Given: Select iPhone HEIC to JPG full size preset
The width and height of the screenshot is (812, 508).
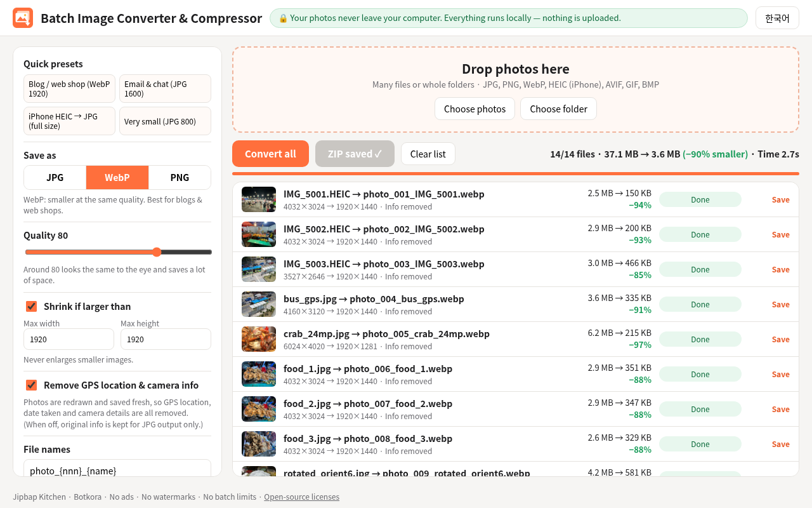Looking at the screenshot, I should click(x=69, y=121).
